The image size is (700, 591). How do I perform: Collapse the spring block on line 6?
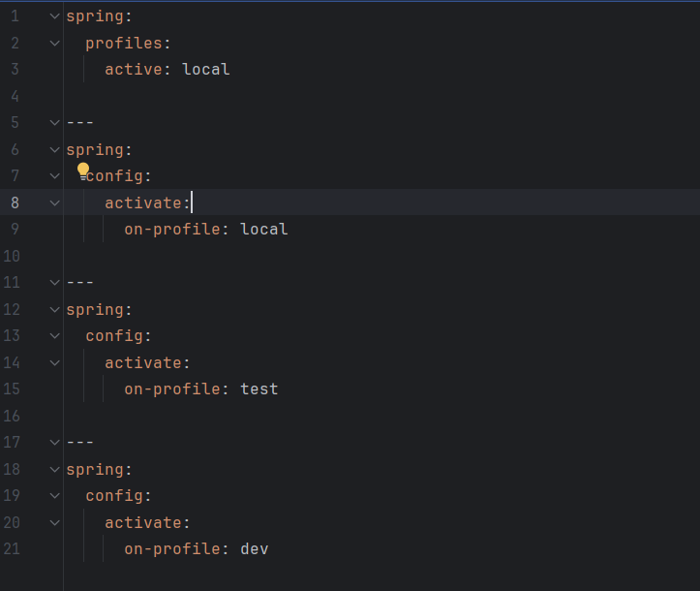pos(54,149)
